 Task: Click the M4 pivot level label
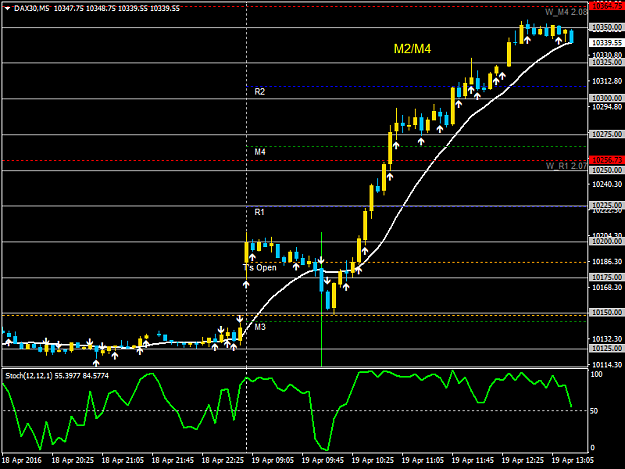tap(260, 152)
